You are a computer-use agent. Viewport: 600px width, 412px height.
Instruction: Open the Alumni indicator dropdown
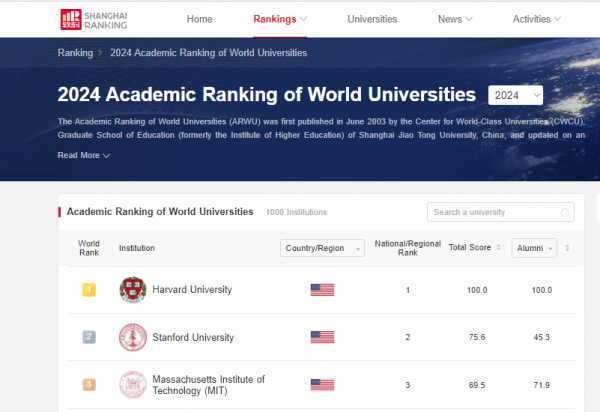coord(534,248)
